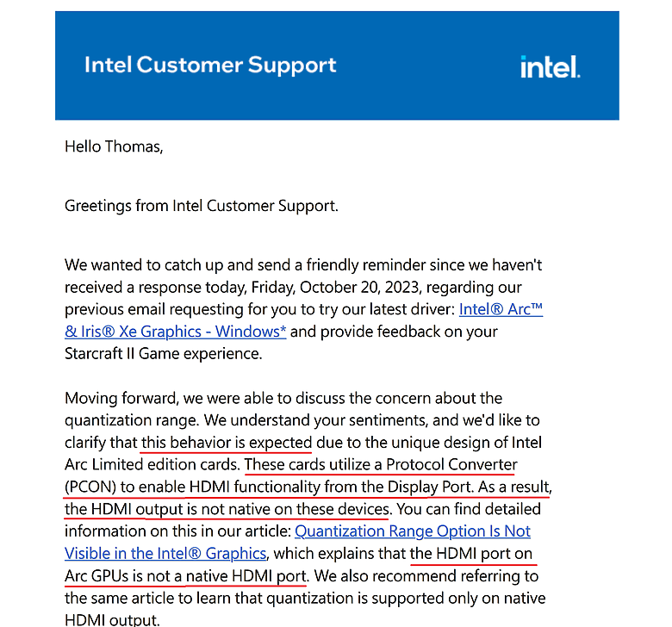Viewport: 672px width, 627px height.
Task: Click the underlined "this behavior is expected" phrase
Action: click(227, 443)
